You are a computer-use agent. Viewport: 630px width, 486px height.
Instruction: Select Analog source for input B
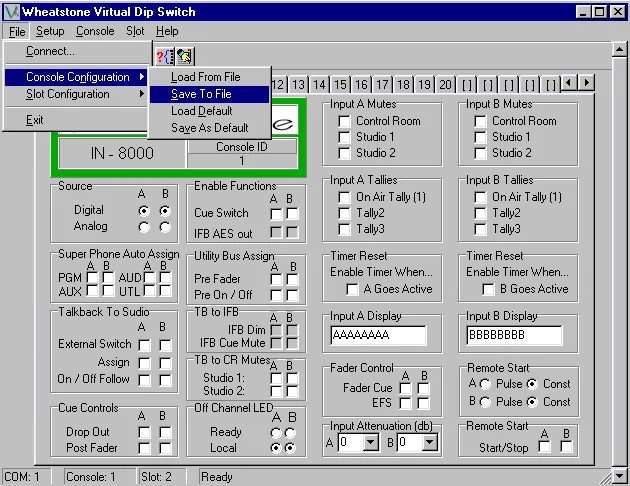tap(165, 227)
